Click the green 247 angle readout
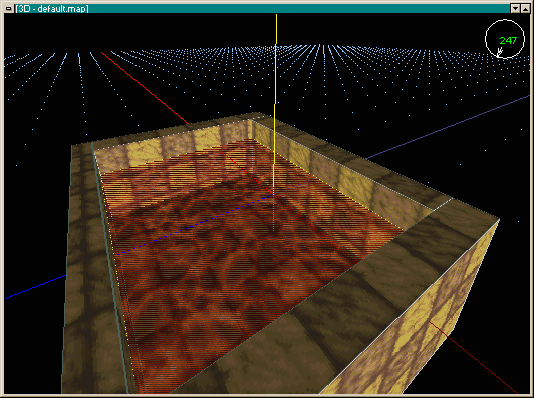 pyautogui.click(x=508, y=41)
